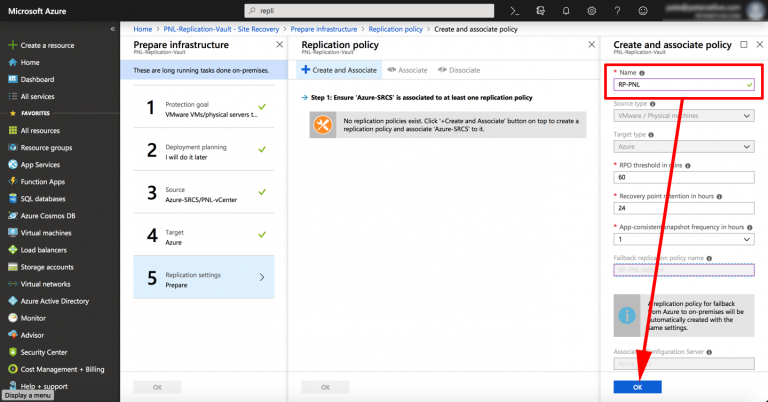Select Associate tab in Replication policy
Viewport: 768px width, 402px height.
[x=407, y=70]
